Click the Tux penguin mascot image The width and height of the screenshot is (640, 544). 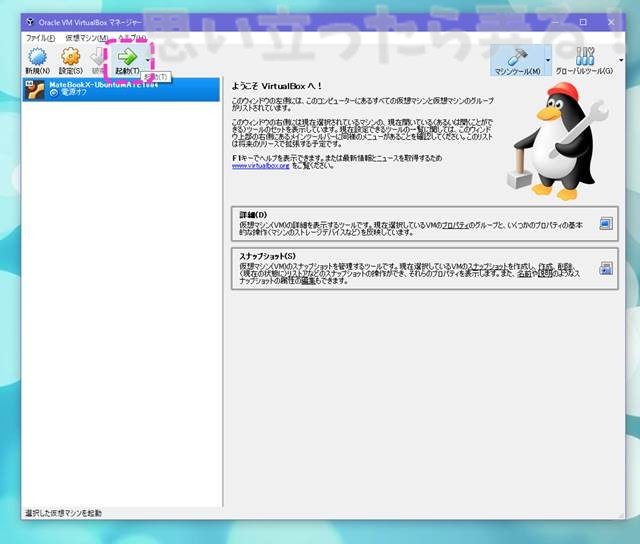click(x=558, y=142)
